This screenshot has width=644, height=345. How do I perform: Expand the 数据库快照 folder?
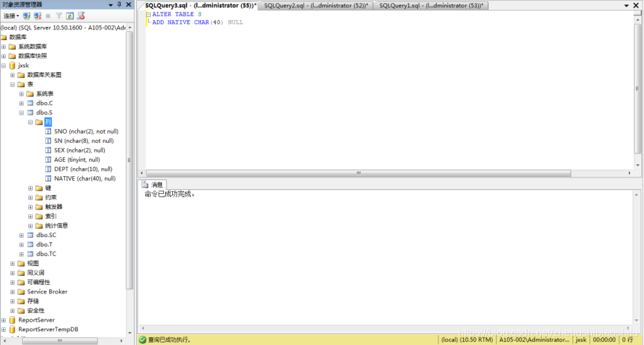point(4,56)
